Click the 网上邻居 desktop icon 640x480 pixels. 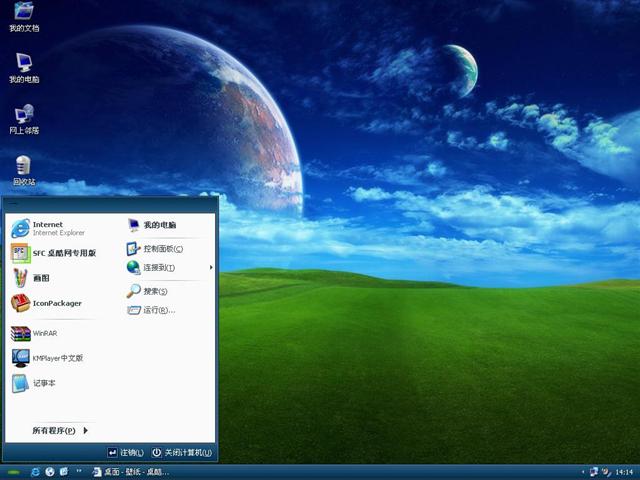(24, 119)
